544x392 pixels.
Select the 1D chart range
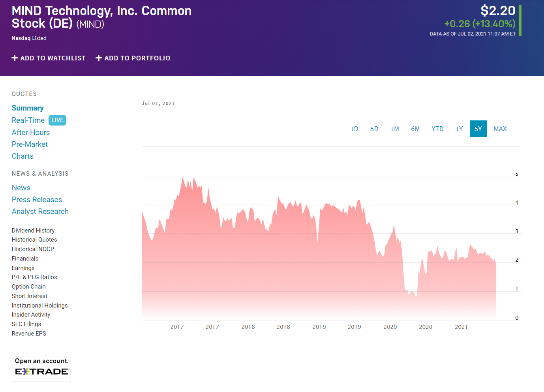pyautogui.click(x=355, y=129)
